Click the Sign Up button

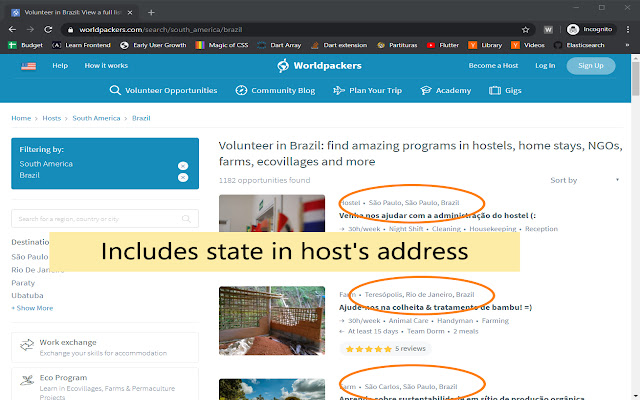(x=591, y=66)
